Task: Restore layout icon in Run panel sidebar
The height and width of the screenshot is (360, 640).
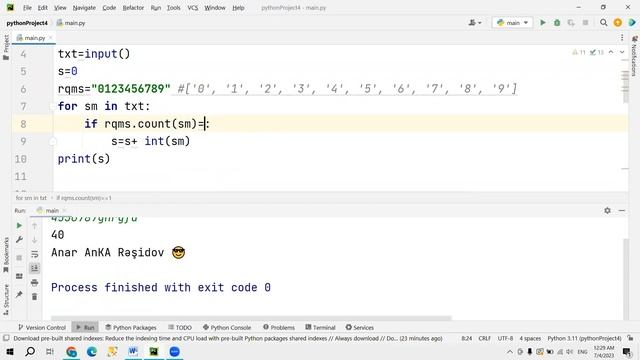Action: [19, 276]
